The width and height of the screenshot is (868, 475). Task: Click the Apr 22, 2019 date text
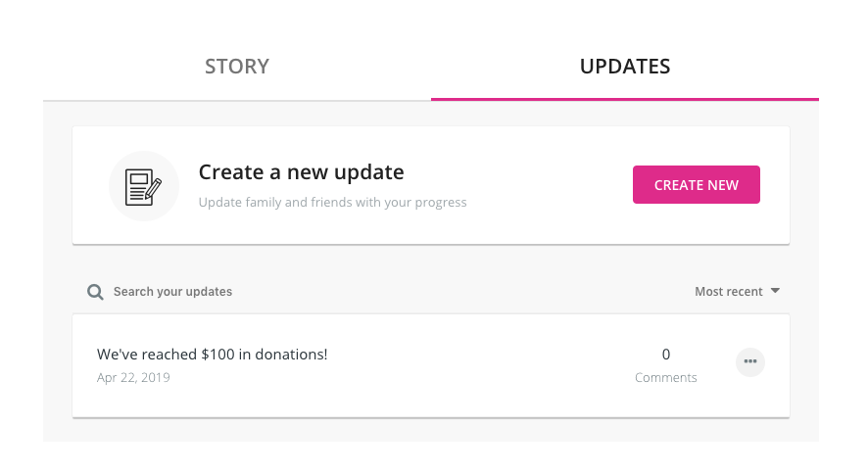tap(133, 378)
